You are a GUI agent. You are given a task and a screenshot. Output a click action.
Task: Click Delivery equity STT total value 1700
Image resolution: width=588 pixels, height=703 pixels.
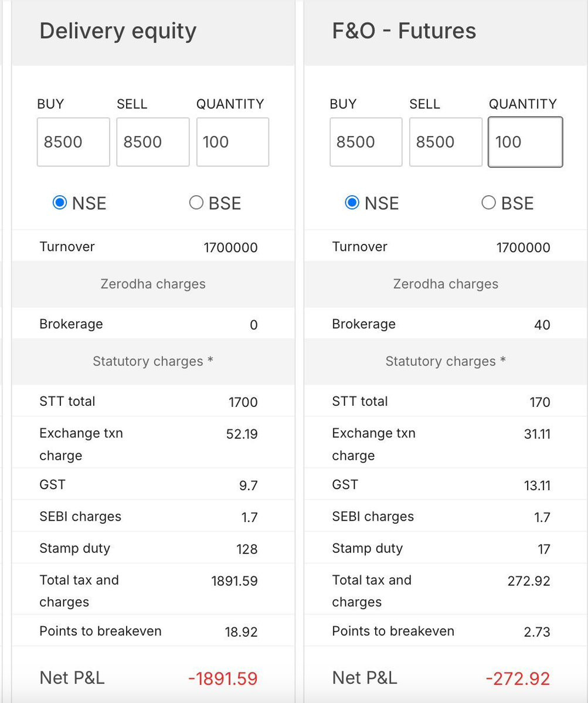pos(243,402)
